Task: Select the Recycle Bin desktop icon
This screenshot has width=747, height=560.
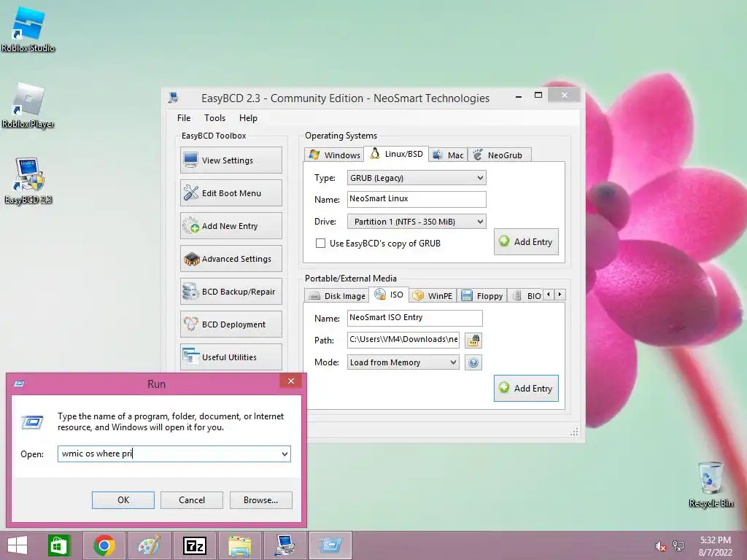Action: pos(711,484)
